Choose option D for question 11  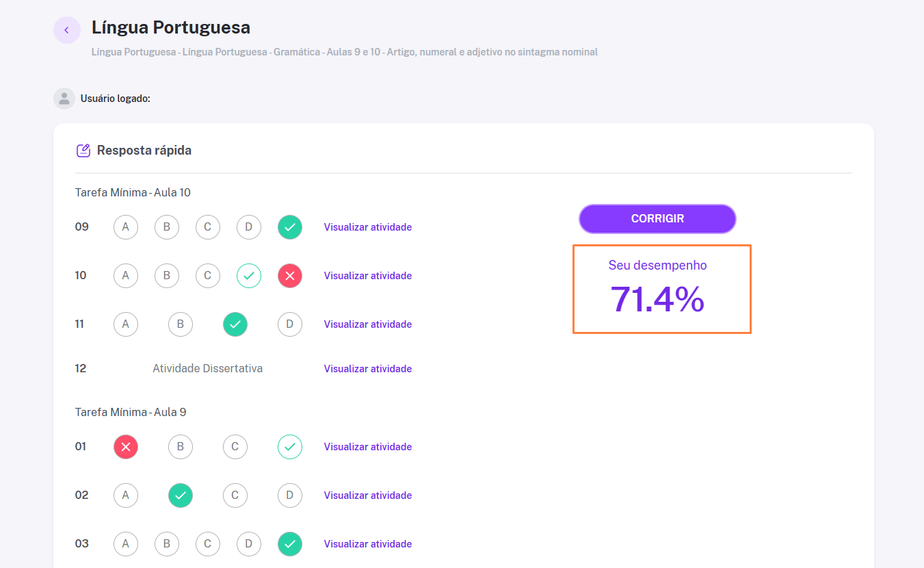coord(290,324)
